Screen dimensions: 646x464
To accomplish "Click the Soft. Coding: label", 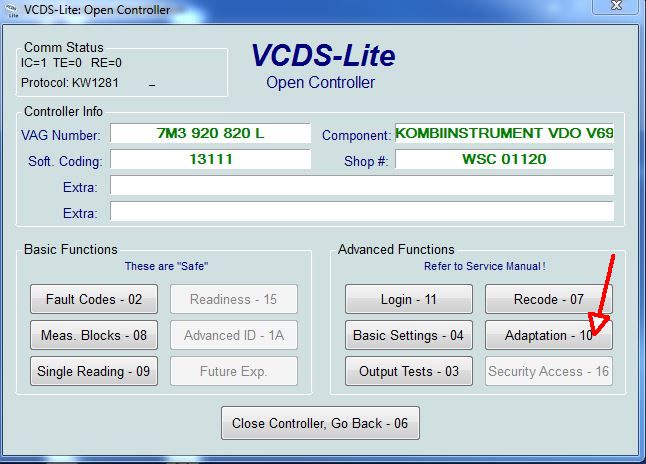I will pos(65,161).
